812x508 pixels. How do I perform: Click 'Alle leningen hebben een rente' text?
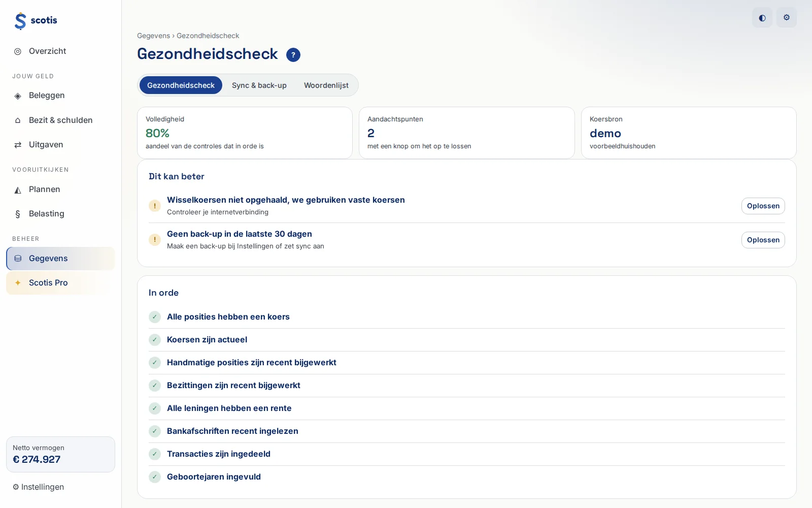point(229,408)
